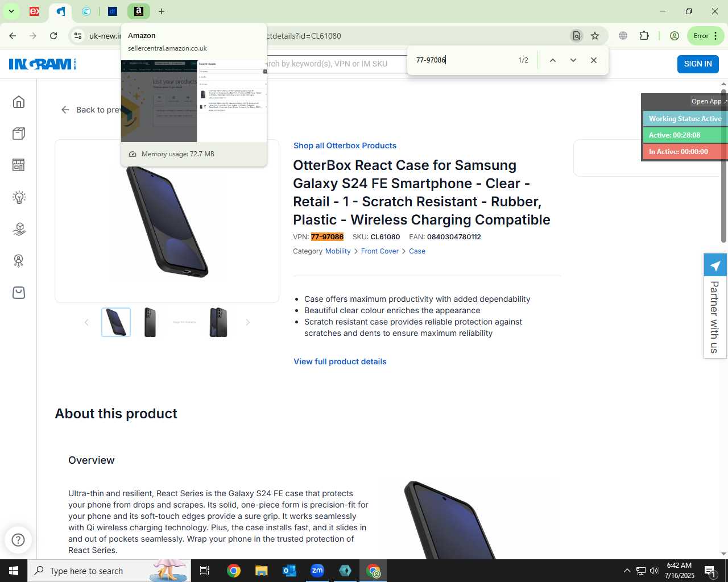This screenshot has height=582, width=728.
Task: Open the Chrome profile icon
Action: pyautogui.click(x=675, y=36)
